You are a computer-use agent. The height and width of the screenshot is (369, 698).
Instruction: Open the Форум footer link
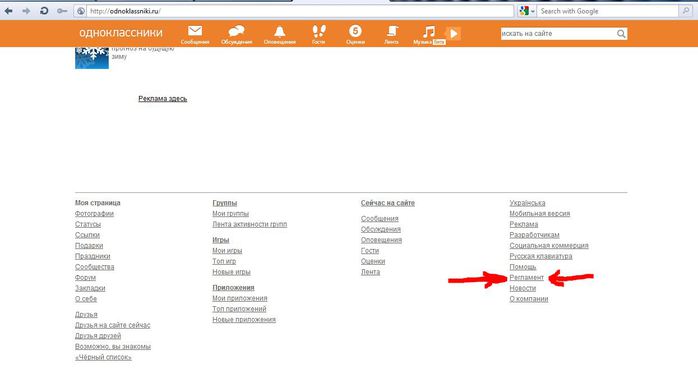click(85, 278)
